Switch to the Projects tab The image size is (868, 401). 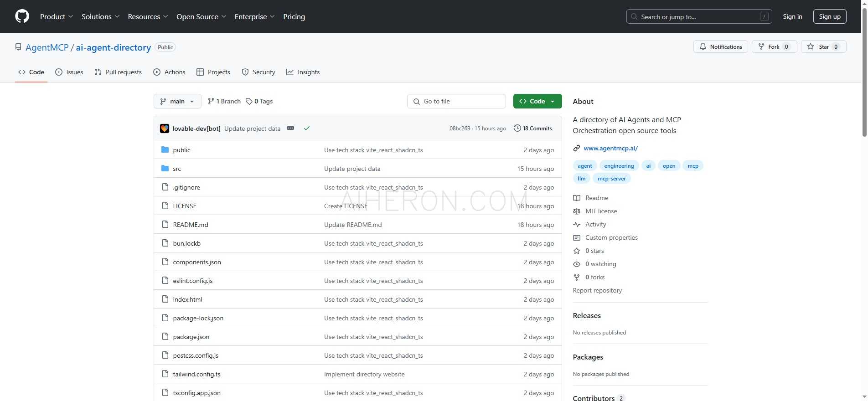(x=213, y=72)
